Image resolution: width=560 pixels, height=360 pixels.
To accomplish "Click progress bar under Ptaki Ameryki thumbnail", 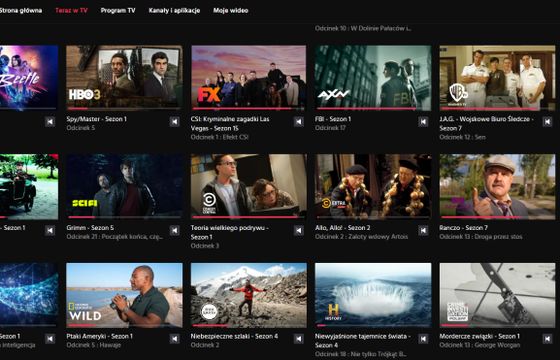I will [x=124, y=325].
